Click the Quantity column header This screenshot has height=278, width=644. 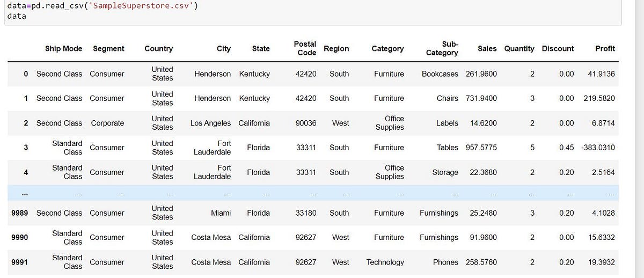tap(519, 48)
